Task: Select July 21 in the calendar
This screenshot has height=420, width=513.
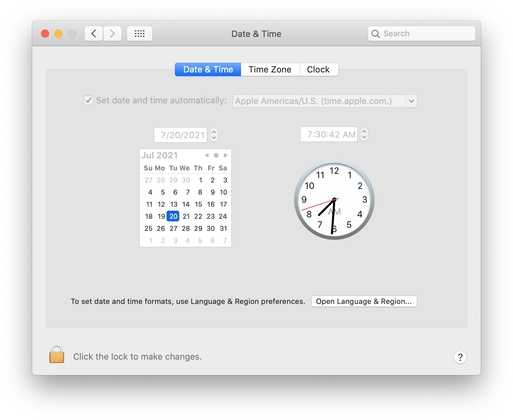Action: [x=186, y=216]
